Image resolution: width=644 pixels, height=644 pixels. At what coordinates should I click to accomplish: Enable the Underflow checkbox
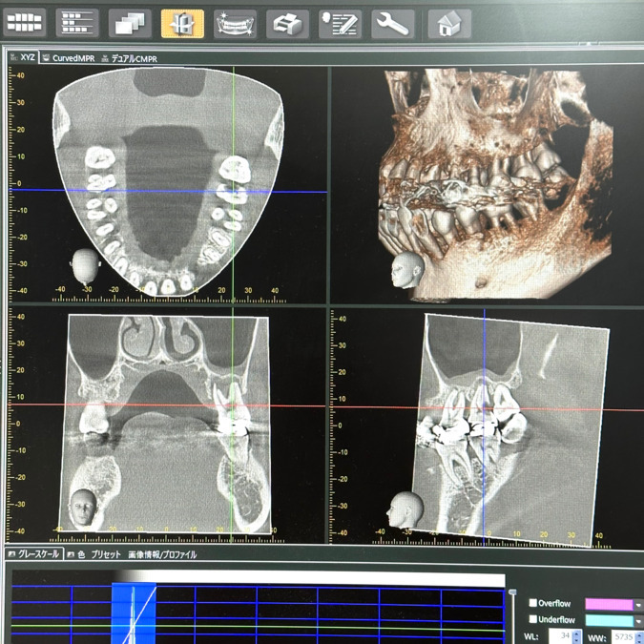(533, 620)
